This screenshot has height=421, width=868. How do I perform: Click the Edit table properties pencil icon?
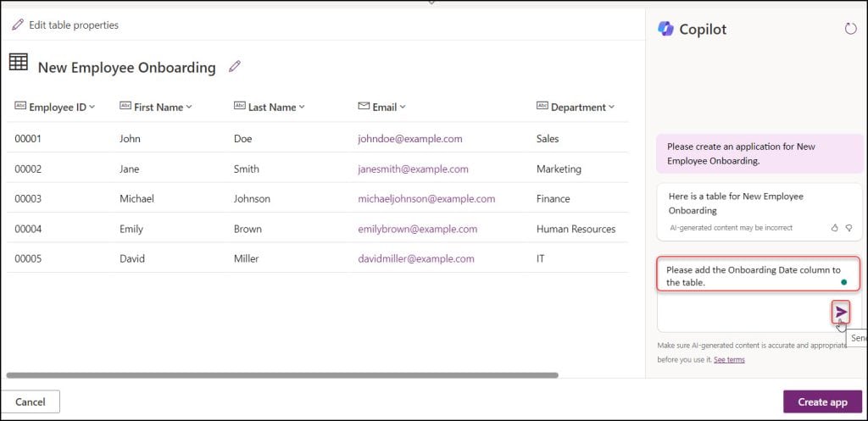(18, 25)
